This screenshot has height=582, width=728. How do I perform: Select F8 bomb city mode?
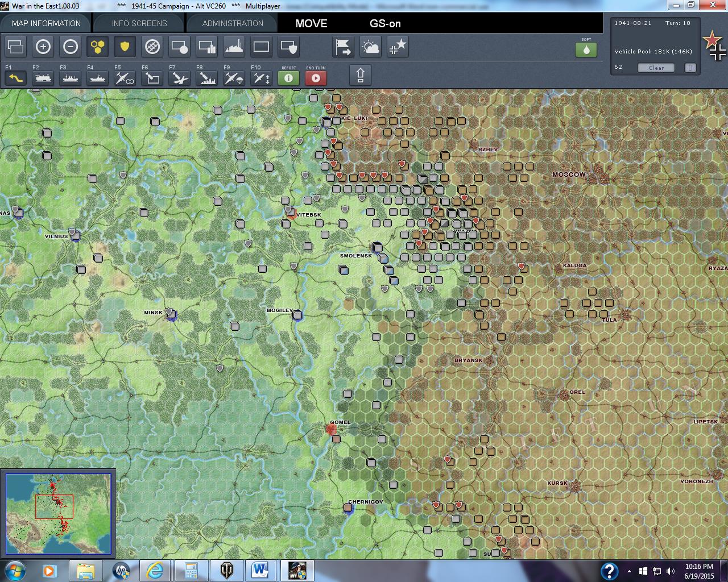click(206, 77)
